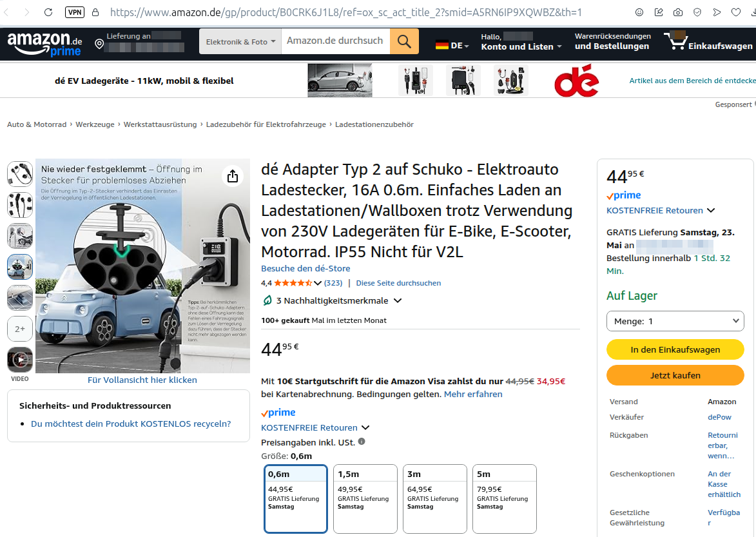The width and height of the screenshot is (756, 537).
Task: Click price info icon next to USt.
Action: (362, 441)
